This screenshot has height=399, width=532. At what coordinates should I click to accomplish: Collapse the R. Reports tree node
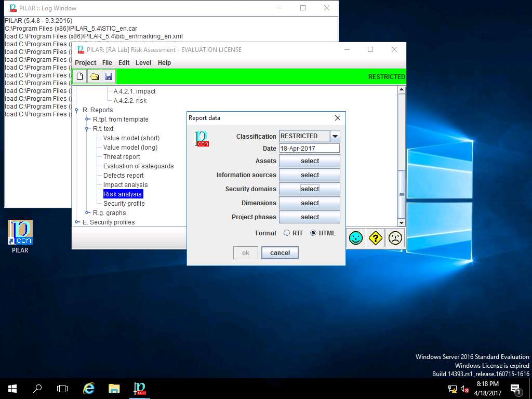point(77,110)
